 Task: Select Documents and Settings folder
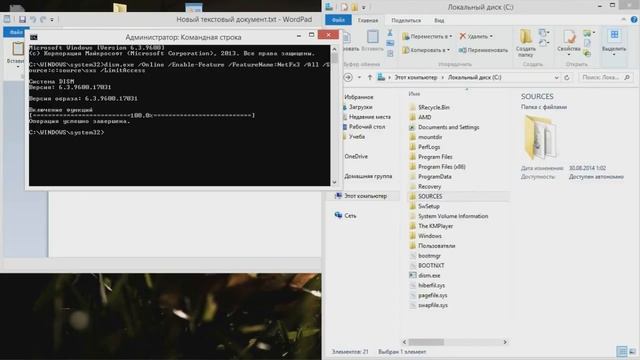pos(448,127)
